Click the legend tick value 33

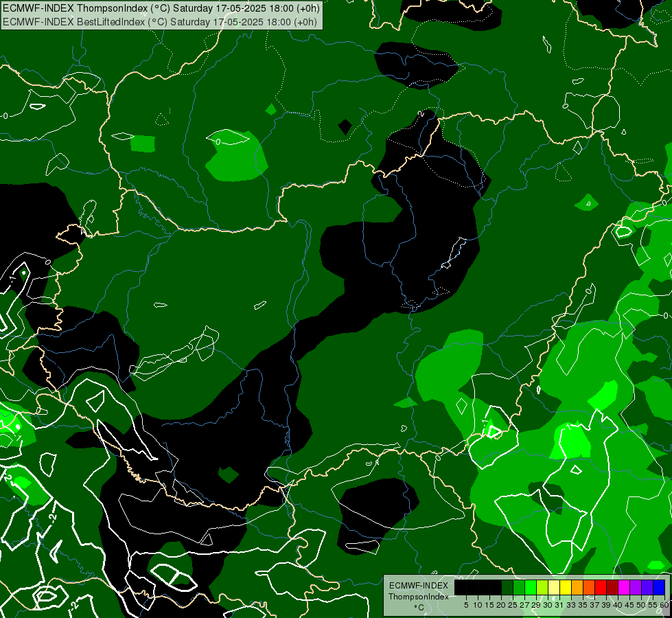[x=571, y=605]
